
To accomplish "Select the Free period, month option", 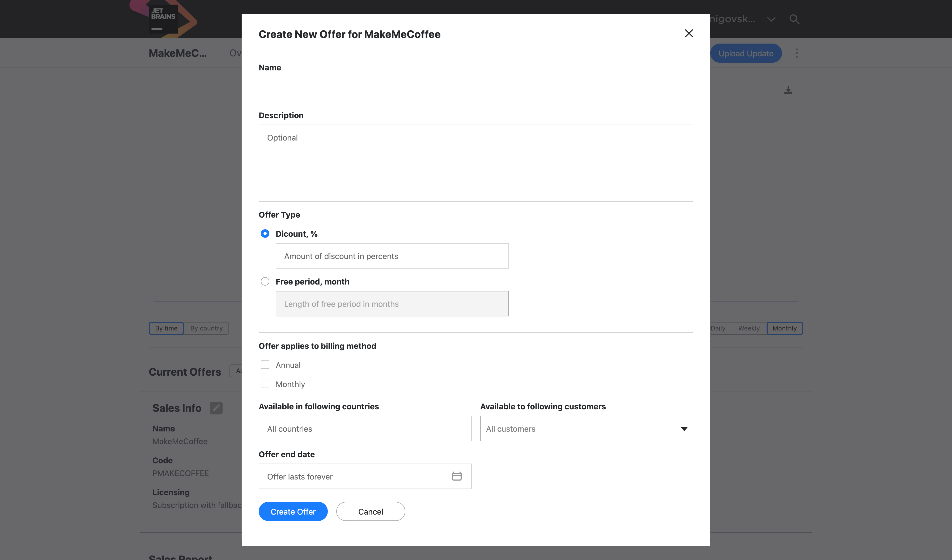I will coord(265,282).
